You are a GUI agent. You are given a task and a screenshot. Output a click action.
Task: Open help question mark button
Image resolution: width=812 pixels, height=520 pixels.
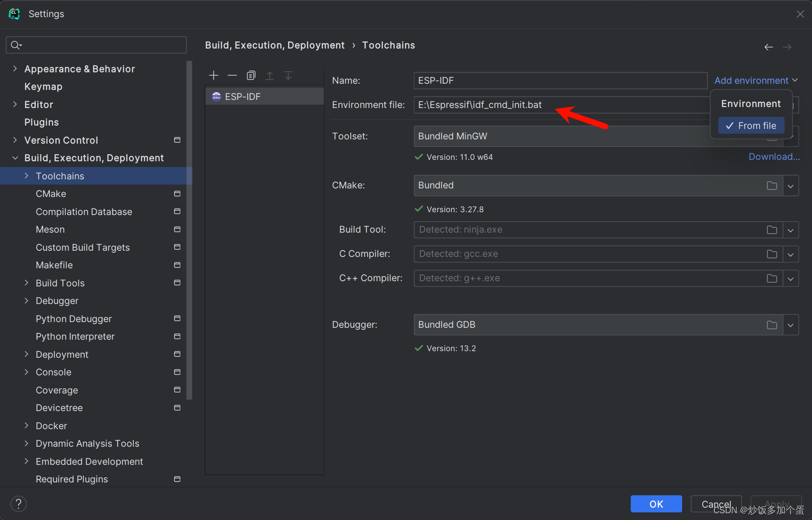point(19,504)
